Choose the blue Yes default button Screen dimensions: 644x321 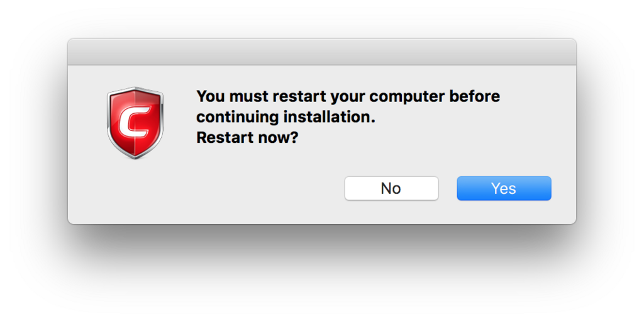[504, 189]
